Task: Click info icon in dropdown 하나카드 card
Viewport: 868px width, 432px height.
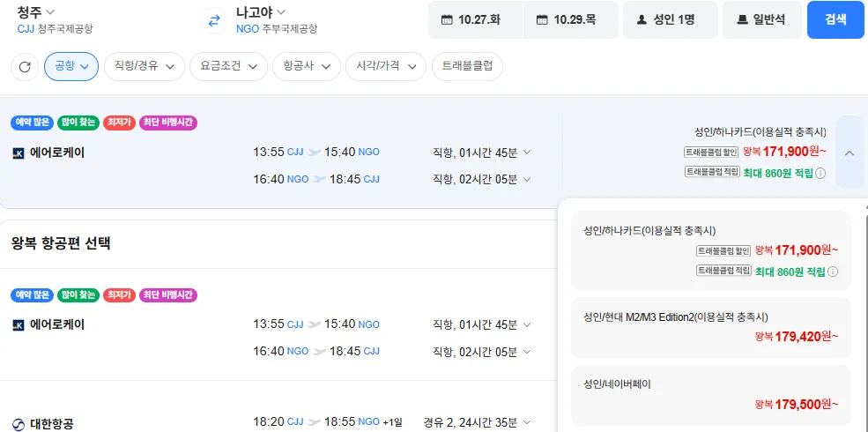Action: 833,272
